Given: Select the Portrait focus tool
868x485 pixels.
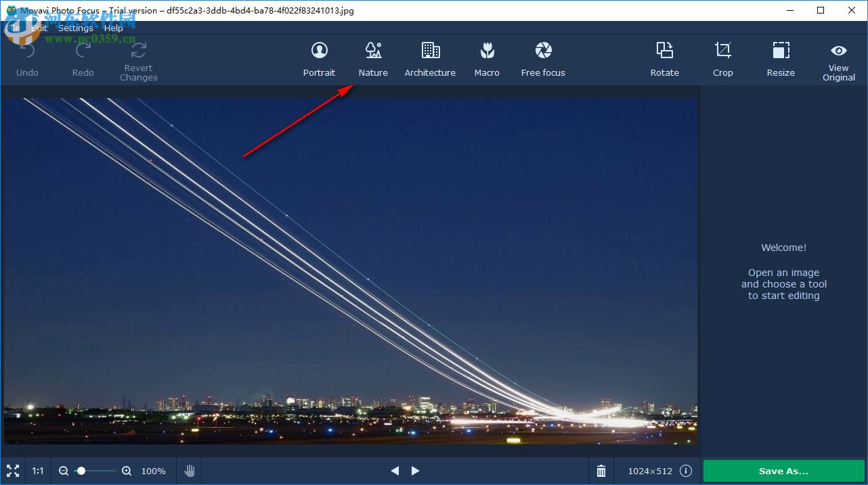Looking at the screenshot, I should [x=319, y=59].
